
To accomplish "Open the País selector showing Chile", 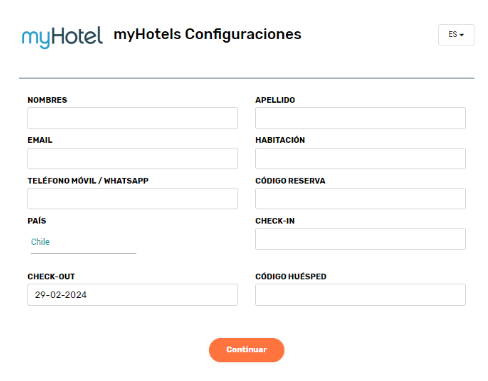I will point(83,242).
